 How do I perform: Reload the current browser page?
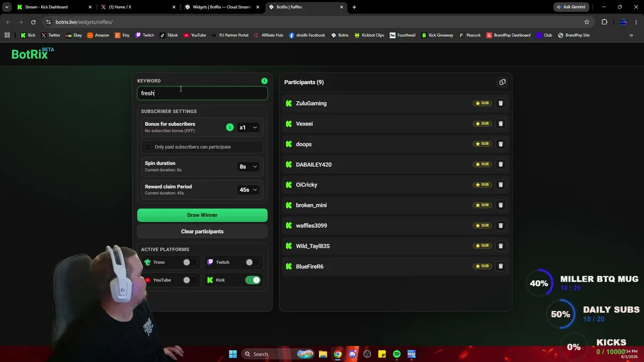pyautogui.click(x=33, y=22)
